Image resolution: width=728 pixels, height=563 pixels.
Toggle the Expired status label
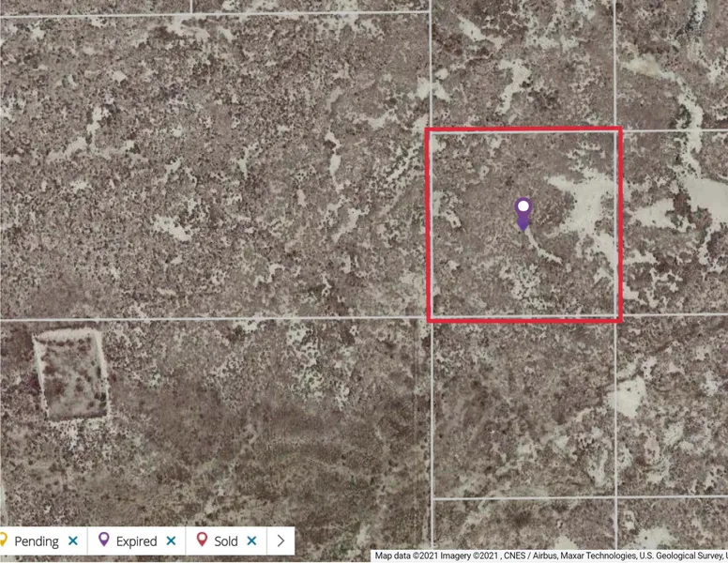tap(136, 541)
